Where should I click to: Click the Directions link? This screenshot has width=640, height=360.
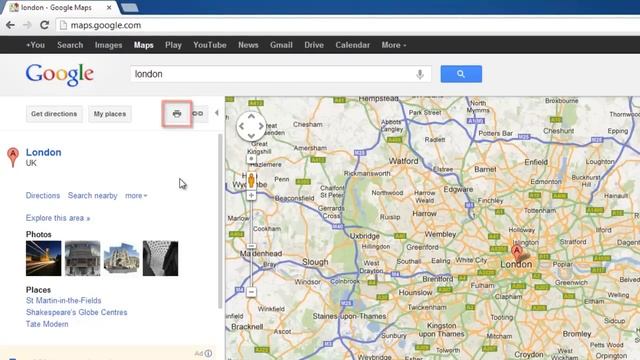(x=43, y=196)
